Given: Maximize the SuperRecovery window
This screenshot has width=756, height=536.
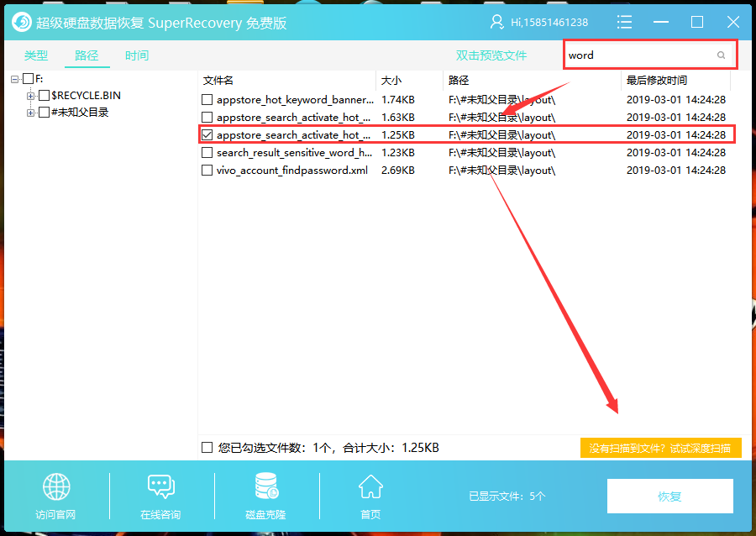Looking at the screenshot, I should coord(696,22).
